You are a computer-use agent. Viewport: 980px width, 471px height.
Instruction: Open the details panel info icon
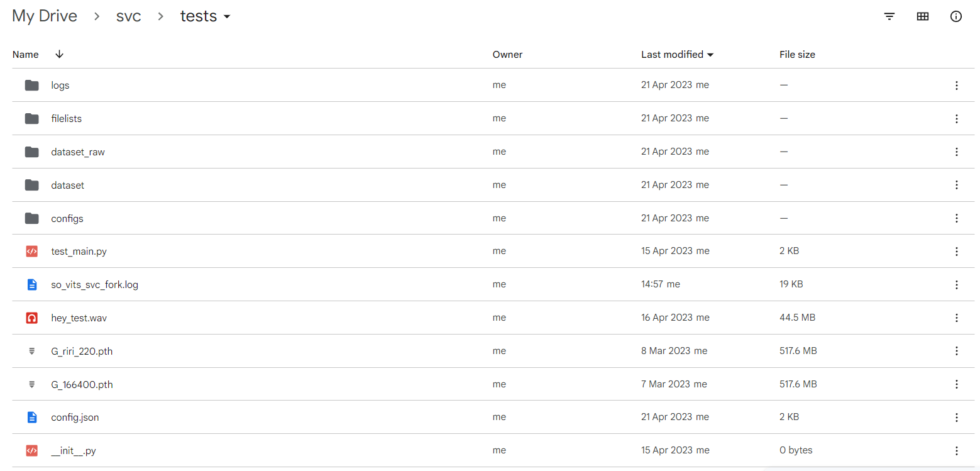pos(955,16)
